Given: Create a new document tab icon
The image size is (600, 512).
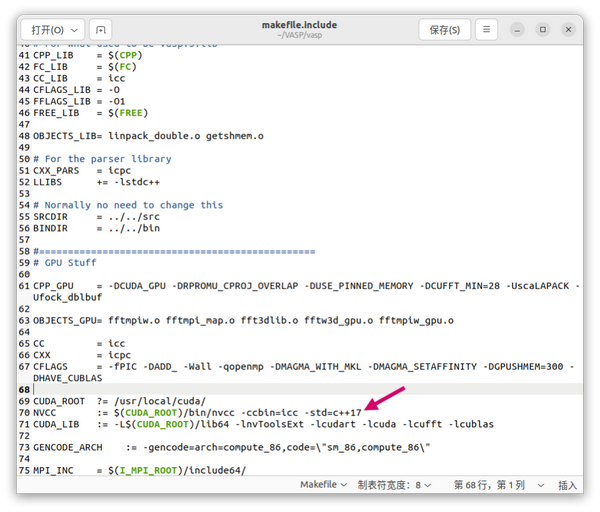Looking at the screenshot, I should click(101, 30).
